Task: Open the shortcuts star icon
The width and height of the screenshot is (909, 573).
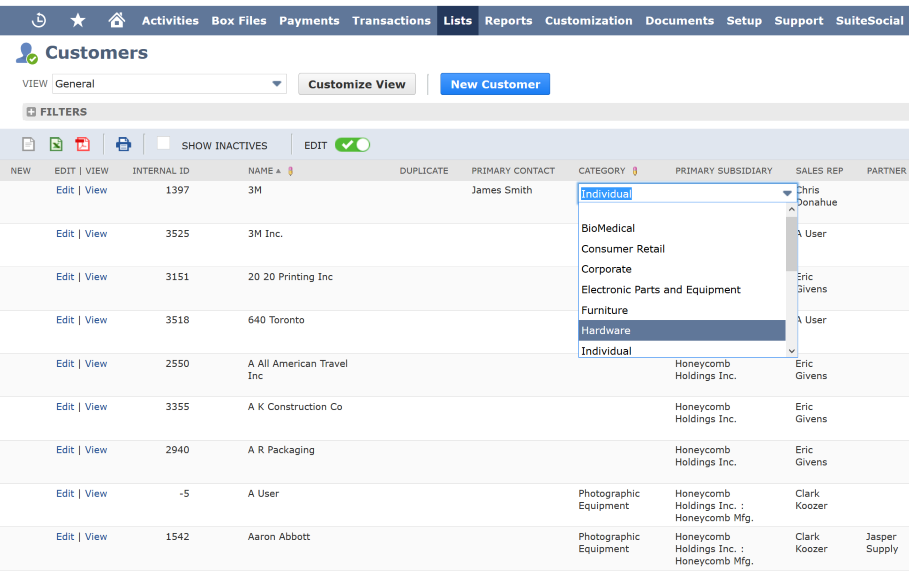Action: (x=78, y=20)
